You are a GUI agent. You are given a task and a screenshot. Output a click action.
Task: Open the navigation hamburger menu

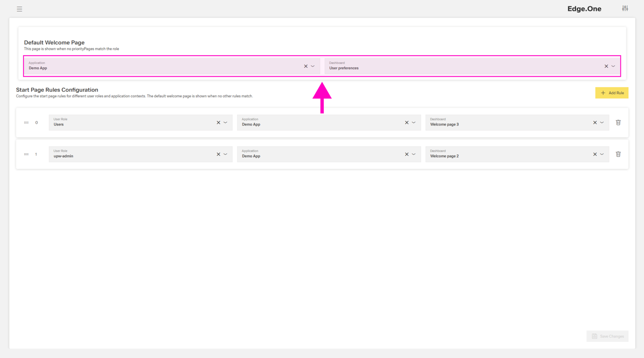(x=19, y=9)
